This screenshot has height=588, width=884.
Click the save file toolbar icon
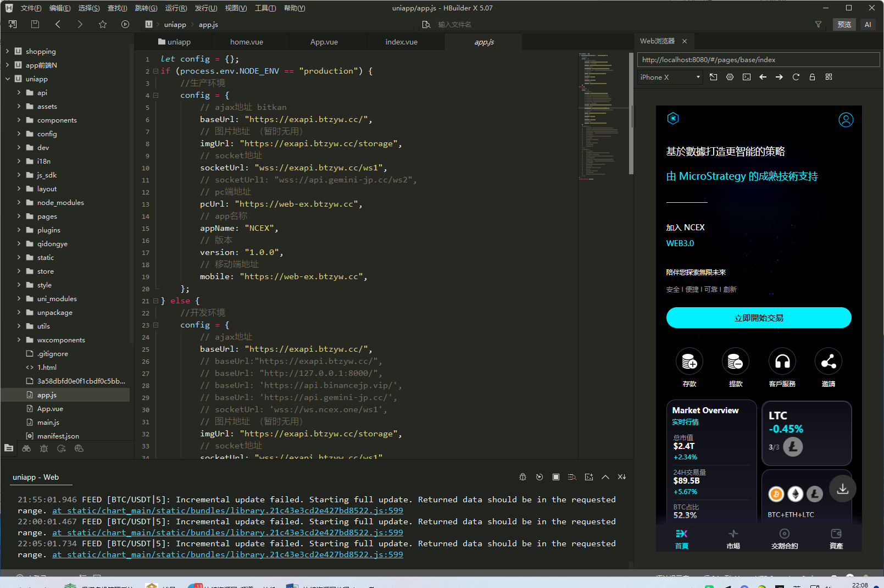[35, 24]
